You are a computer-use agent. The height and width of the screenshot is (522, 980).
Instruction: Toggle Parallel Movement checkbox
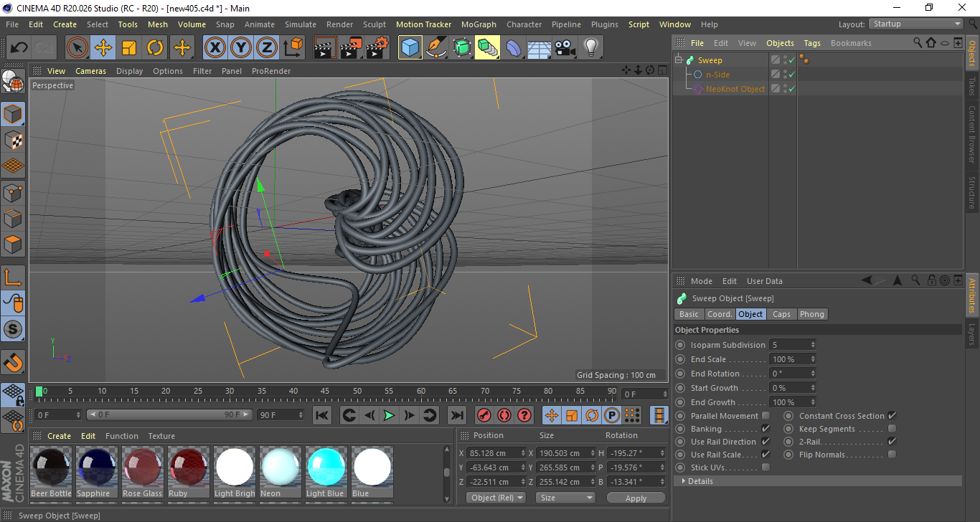(765, 416)
